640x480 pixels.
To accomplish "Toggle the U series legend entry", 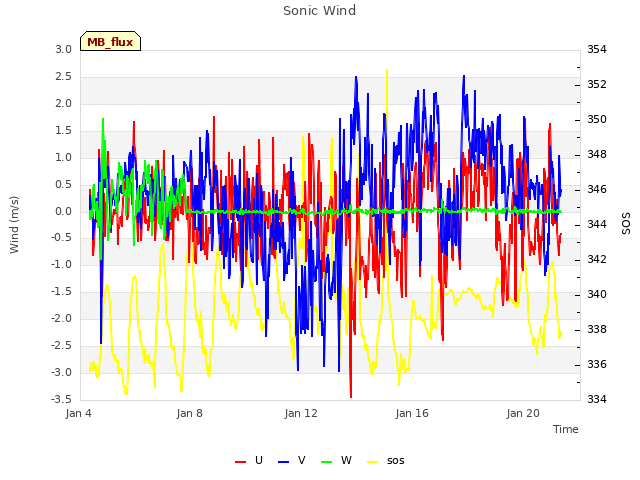I will (249, 461).
